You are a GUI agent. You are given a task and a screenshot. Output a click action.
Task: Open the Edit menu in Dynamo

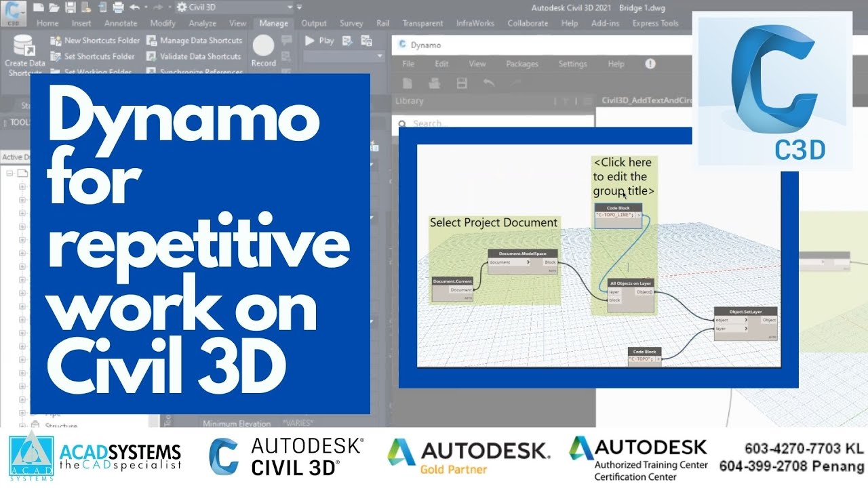(x=441, y=64)
